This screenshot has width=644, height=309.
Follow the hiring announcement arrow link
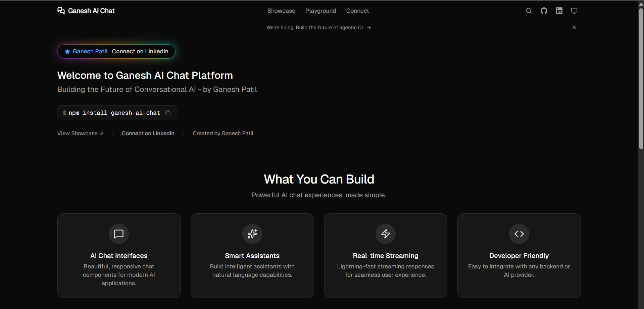368,27
